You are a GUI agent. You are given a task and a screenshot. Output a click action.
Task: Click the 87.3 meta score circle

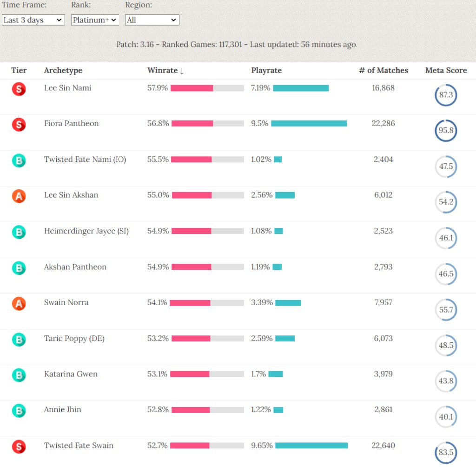(x=446, y=95)
